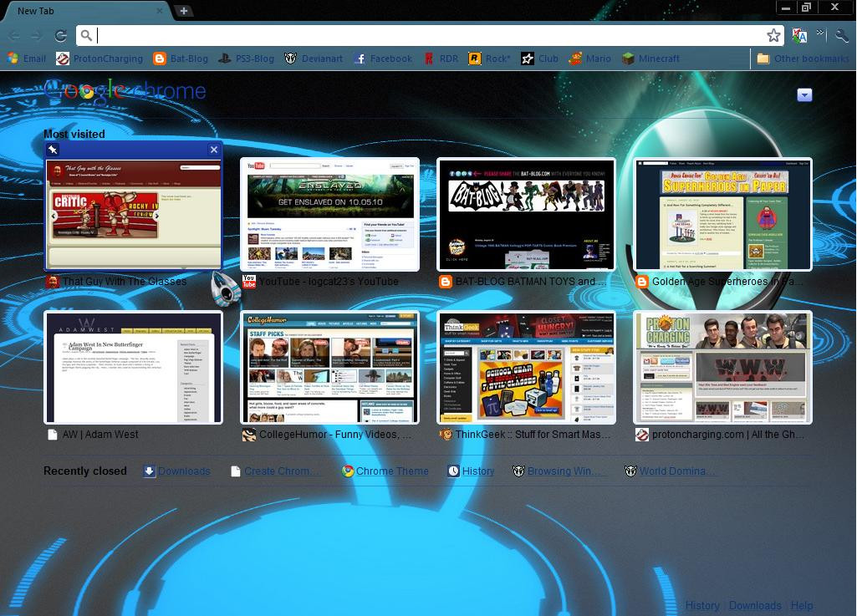Pin the That Guy With The Glasses thumbnail
The height and width of the screenshot is (616, 857).
click(53, 150)
